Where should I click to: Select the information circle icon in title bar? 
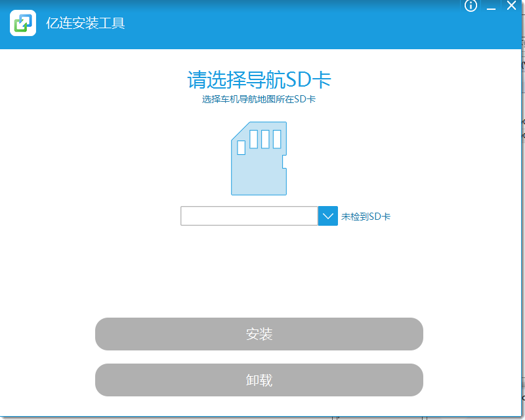click(470, 6)
